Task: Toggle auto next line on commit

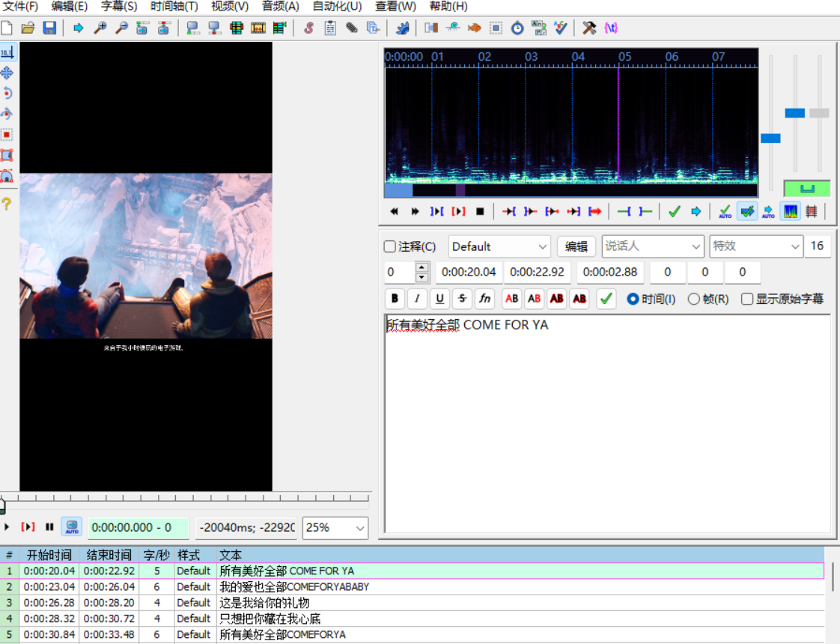Action: [746, 212]
